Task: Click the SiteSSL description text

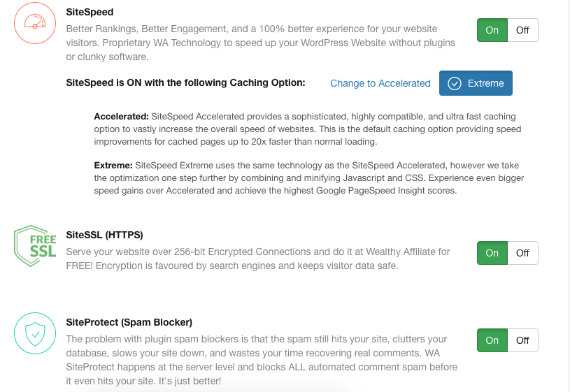Action: [x=258, y=259]
